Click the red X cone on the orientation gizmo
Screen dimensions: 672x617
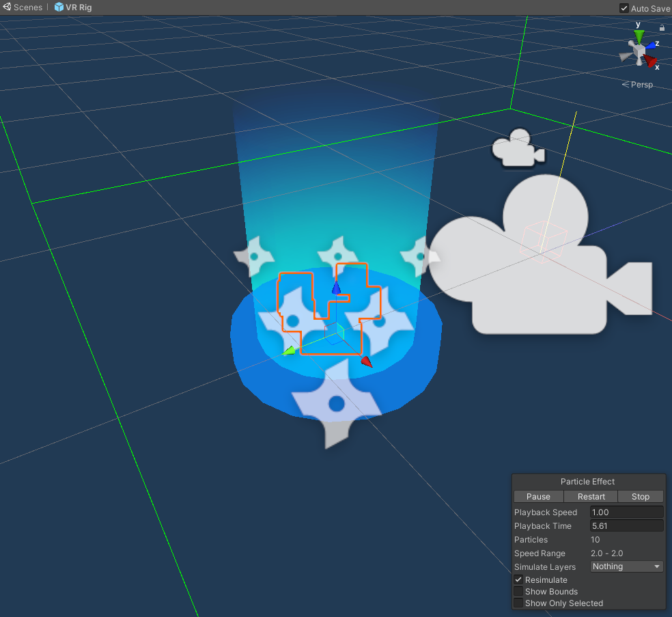649,62
